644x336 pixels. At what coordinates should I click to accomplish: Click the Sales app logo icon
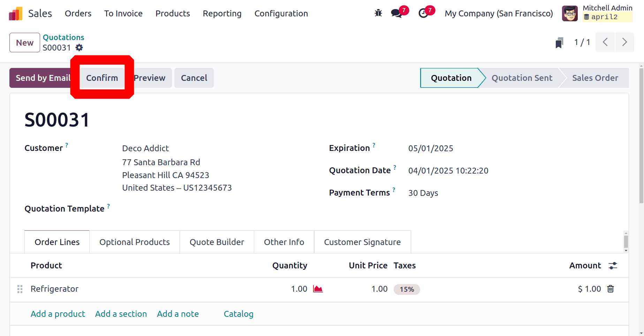16,14
